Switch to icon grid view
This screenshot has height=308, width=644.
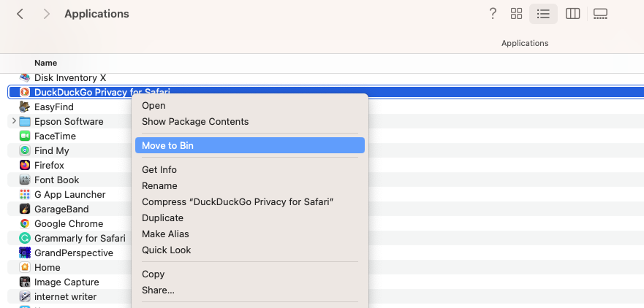point(516,14)
